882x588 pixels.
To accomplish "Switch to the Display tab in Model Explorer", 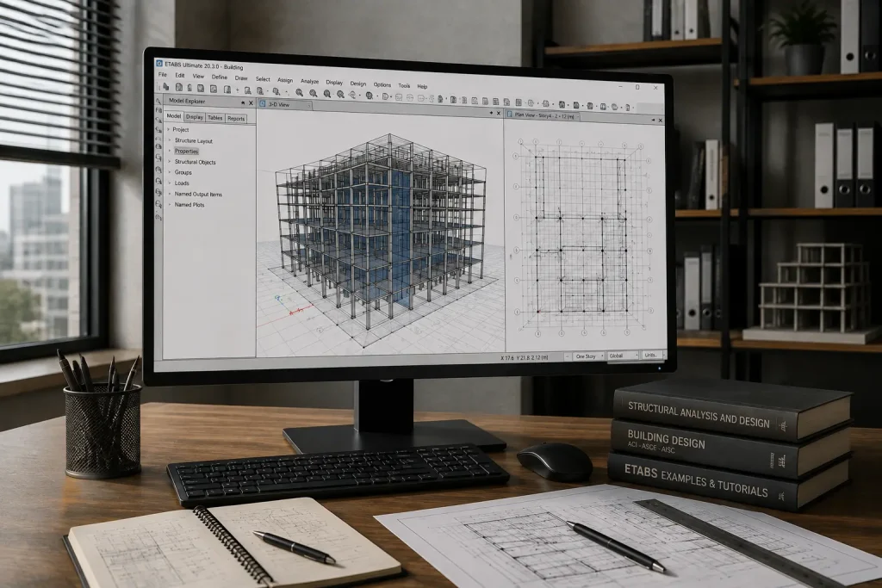I will pyautogui.click(x=194, y=117).
